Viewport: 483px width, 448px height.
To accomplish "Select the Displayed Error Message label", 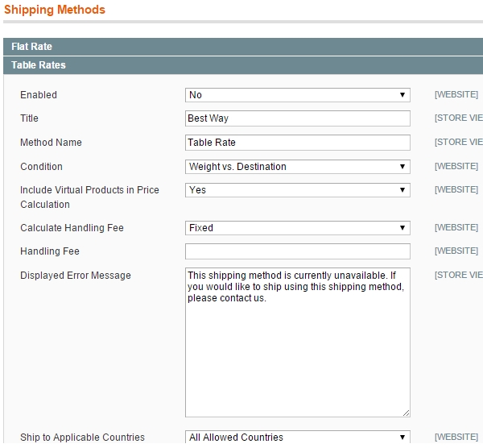I will 76,276.
